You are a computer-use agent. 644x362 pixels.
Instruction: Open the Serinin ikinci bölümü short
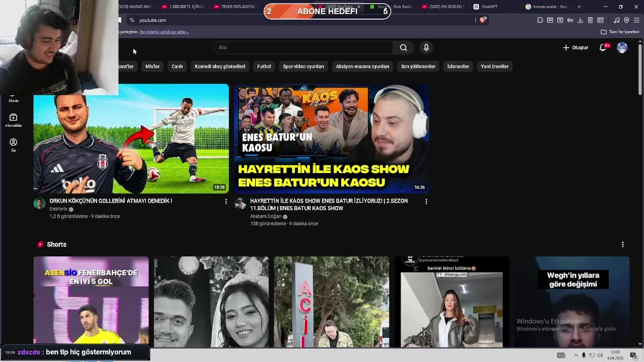[x=452, y=302]
